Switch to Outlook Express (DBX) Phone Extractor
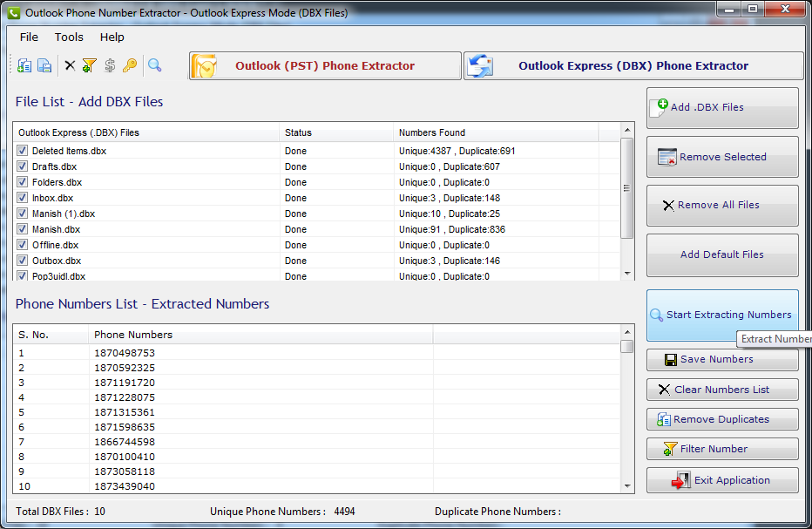 click(633, 66)
